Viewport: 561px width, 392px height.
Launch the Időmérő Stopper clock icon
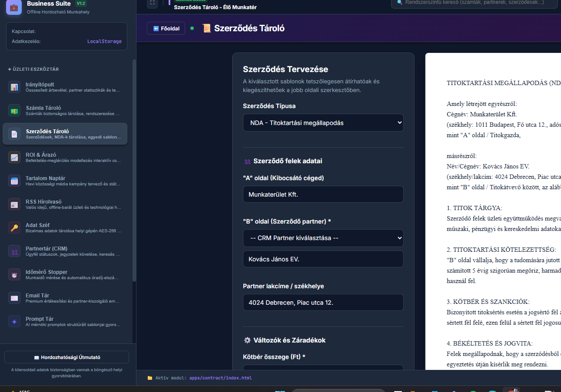click(x=14, y=274)
